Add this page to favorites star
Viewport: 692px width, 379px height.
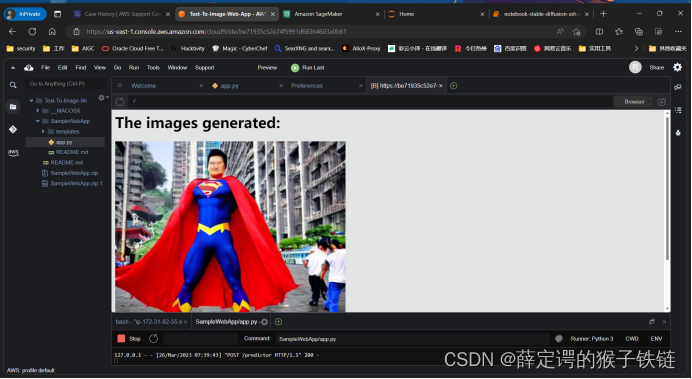coord(576,32)
